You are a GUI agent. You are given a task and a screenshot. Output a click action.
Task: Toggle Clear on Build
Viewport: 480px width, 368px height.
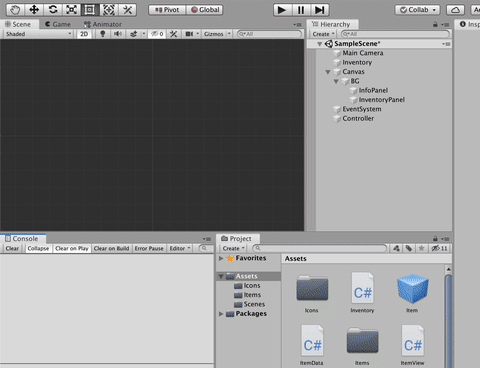point(111,248)
